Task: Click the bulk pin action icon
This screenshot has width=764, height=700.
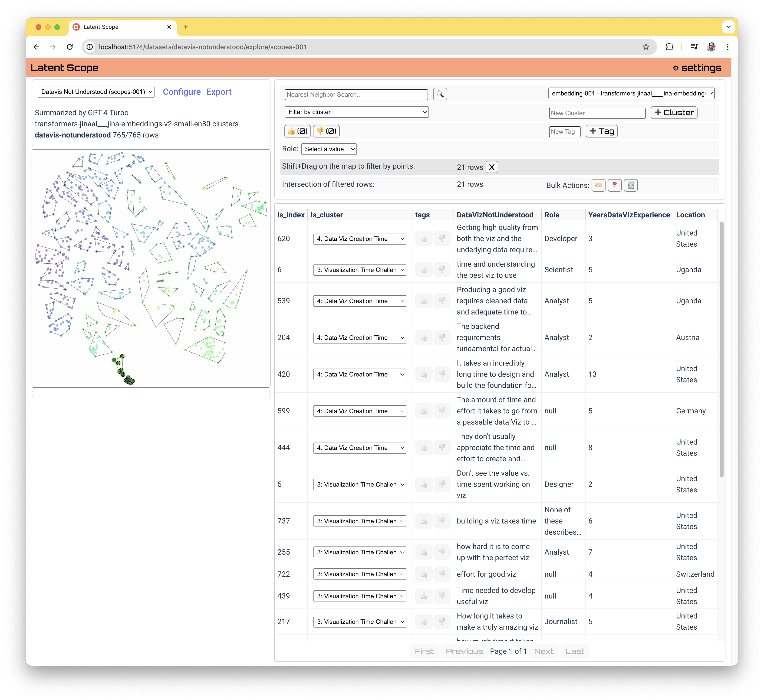Action: tap(615, 185)
